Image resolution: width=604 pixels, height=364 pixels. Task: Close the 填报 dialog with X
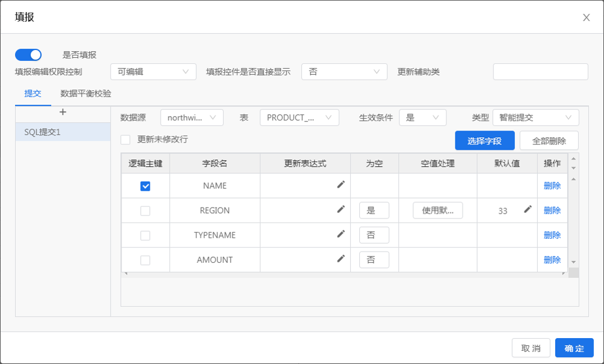tap(587, 17)
